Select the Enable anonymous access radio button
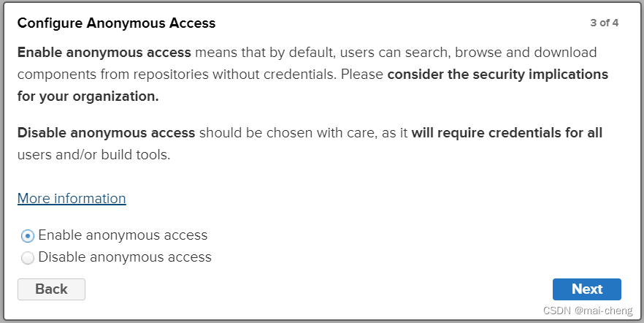The image size is (644, 323). click(x=28, y=236)
